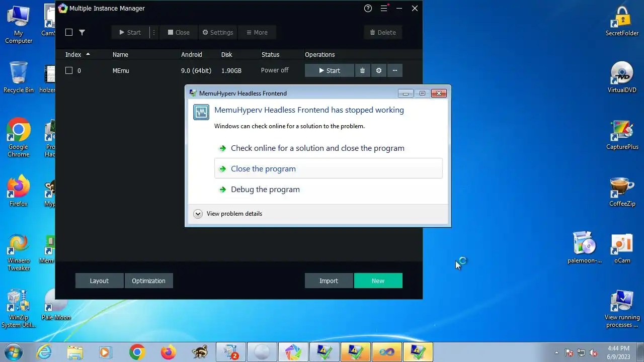The height and width of the screenshot is (362, 644).
Task: Click the filter funnel icon in instance manager
Action: [82, 32]
